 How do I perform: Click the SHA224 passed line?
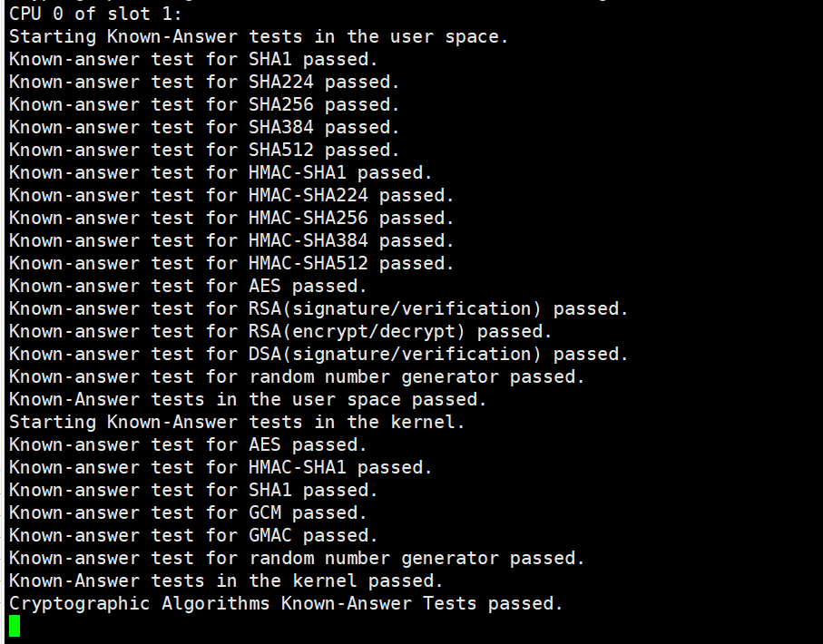204,82
